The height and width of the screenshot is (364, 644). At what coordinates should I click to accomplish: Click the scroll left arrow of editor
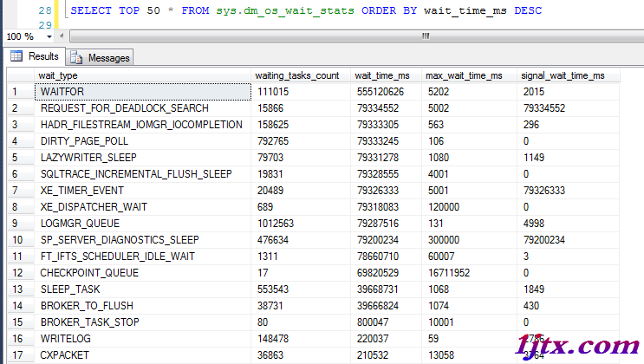[62, 36]
